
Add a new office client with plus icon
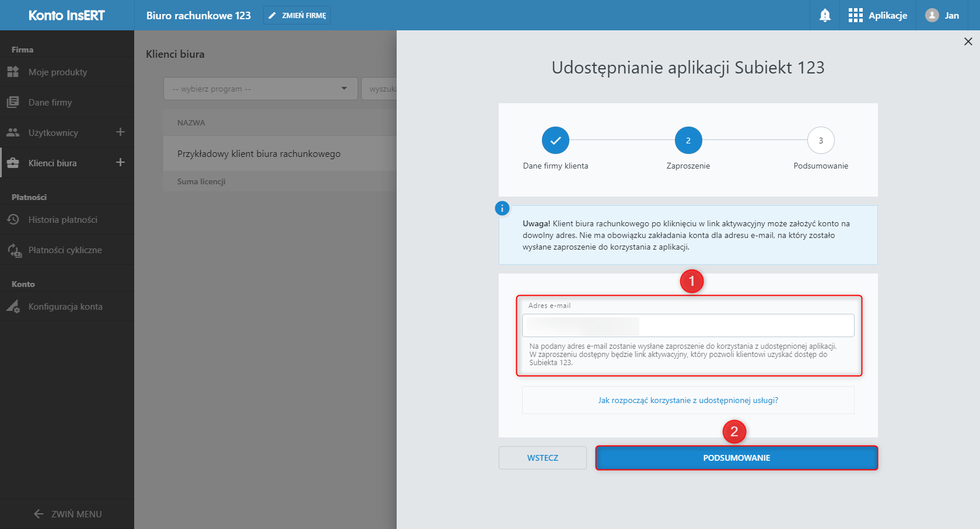120,162
